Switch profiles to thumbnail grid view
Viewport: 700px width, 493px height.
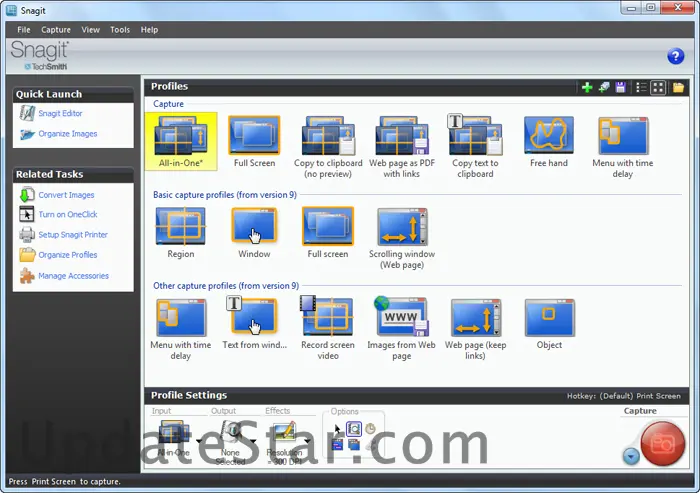pos(658,87)
